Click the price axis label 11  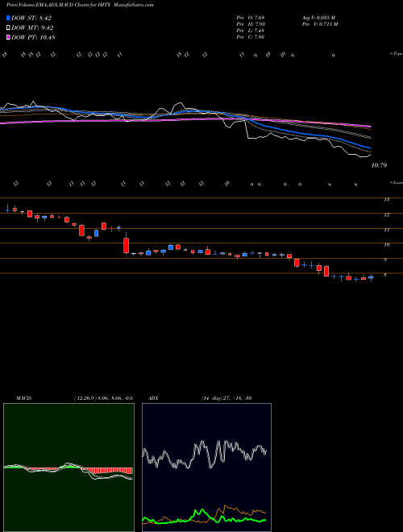pyautogui.click(x=386, y=230)
